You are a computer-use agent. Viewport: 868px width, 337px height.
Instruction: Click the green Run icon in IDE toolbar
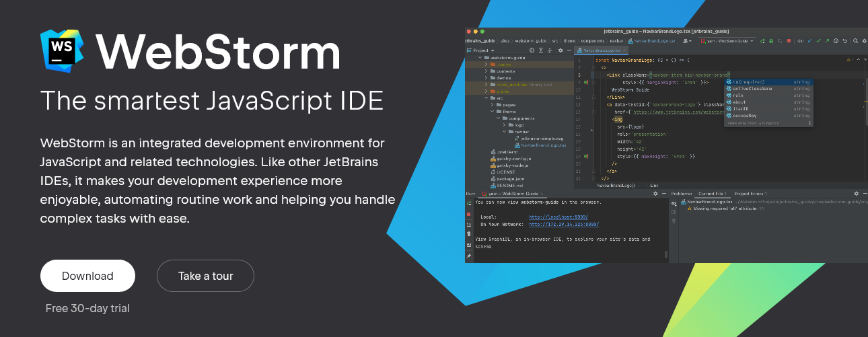[x=762, y=41]
